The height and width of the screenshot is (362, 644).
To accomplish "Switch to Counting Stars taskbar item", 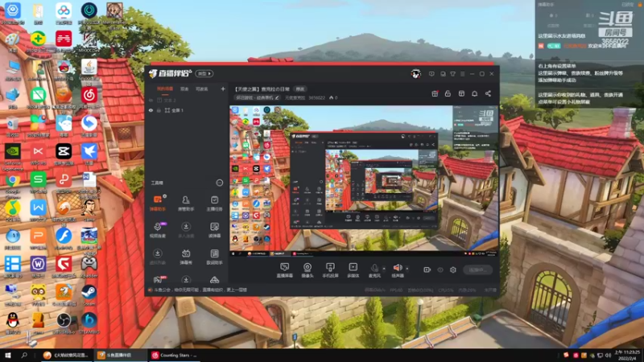I will coord(174,356).
